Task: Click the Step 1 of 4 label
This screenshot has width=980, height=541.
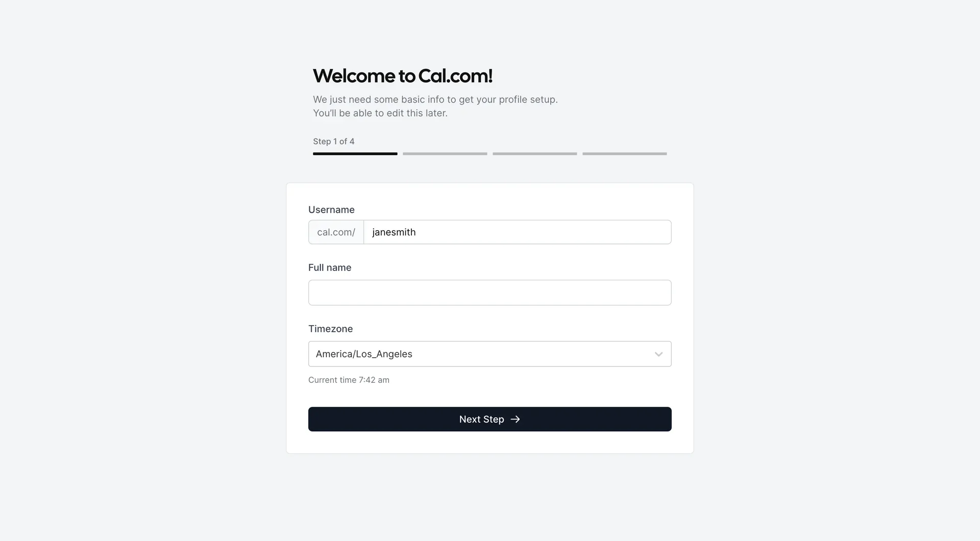Action: pyautogui.click(x=333, y=141)
